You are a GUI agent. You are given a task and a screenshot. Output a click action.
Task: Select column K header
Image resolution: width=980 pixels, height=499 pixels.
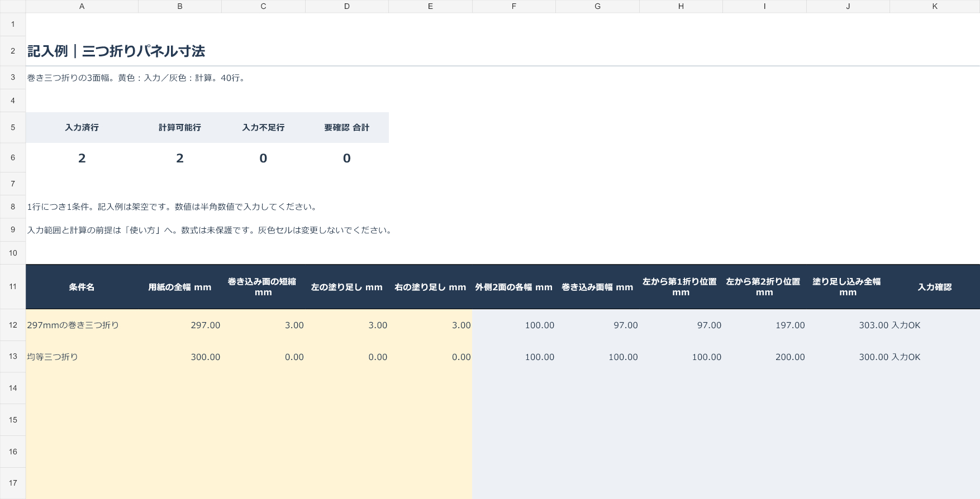(935, 6)
